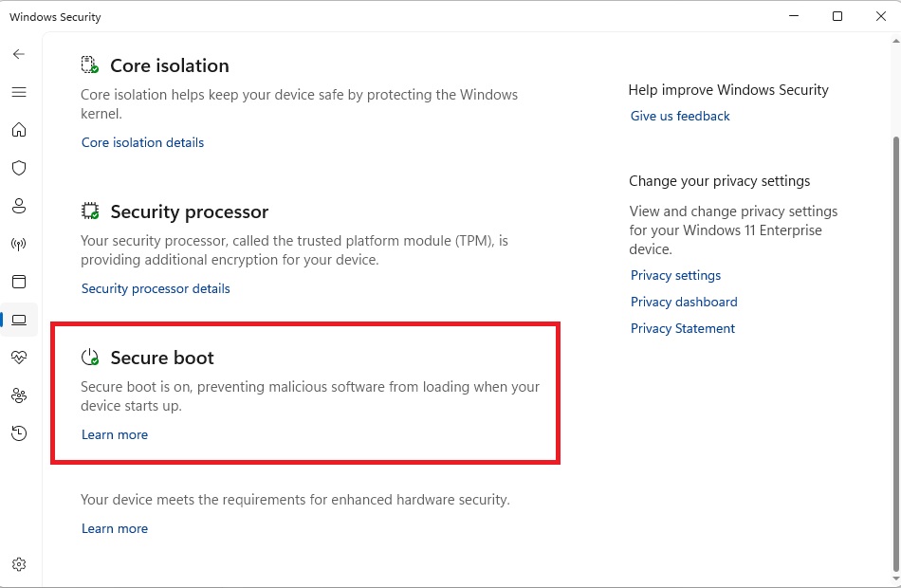
Task: Open App & browser control window icon
Action: point(19,282)
